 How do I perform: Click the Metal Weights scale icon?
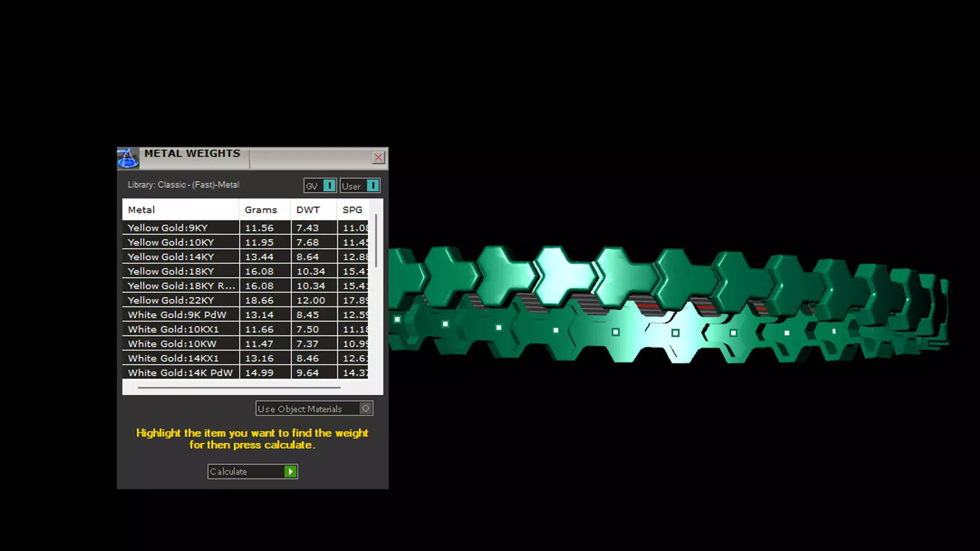(x=128, y=158)
